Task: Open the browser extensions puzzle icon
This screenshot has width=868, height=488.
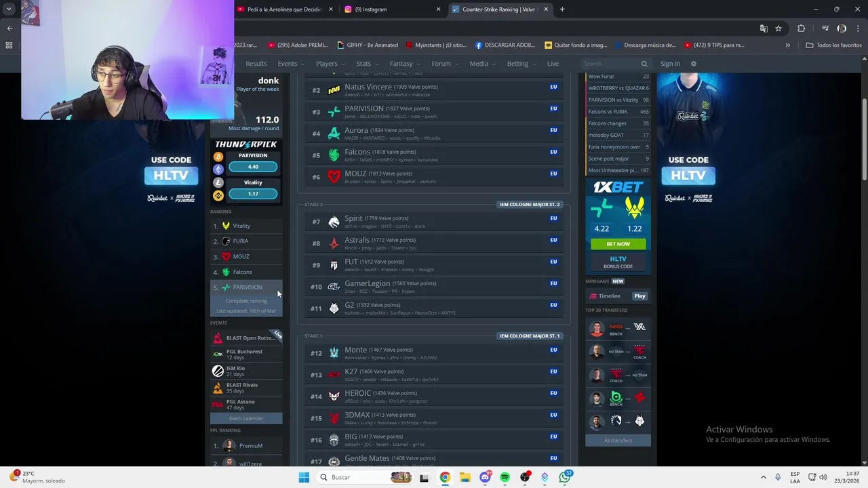Action: 801,28
